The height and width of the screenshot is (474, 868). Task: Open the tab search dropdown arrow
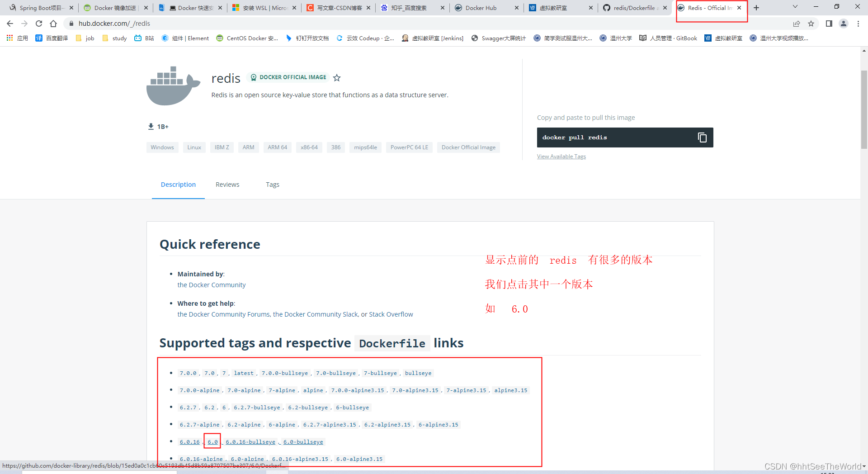[x=795, y=7]
